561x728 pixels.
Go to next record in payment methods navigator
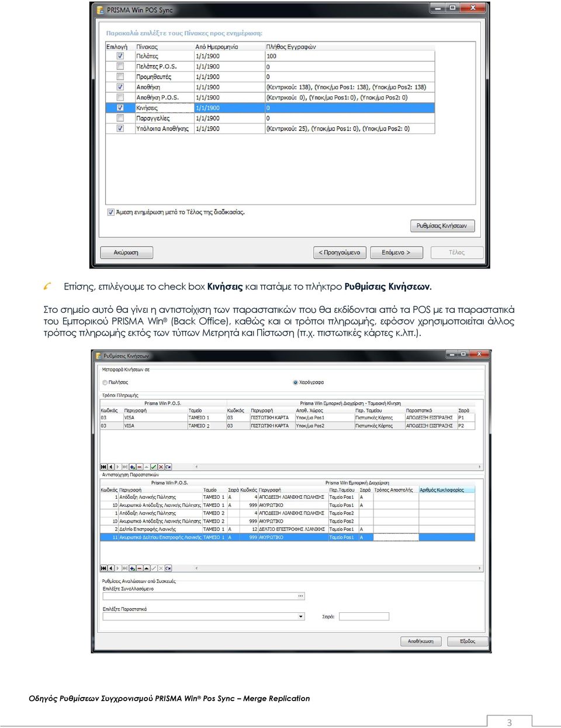pyautogui.click(x=117, y=467)
